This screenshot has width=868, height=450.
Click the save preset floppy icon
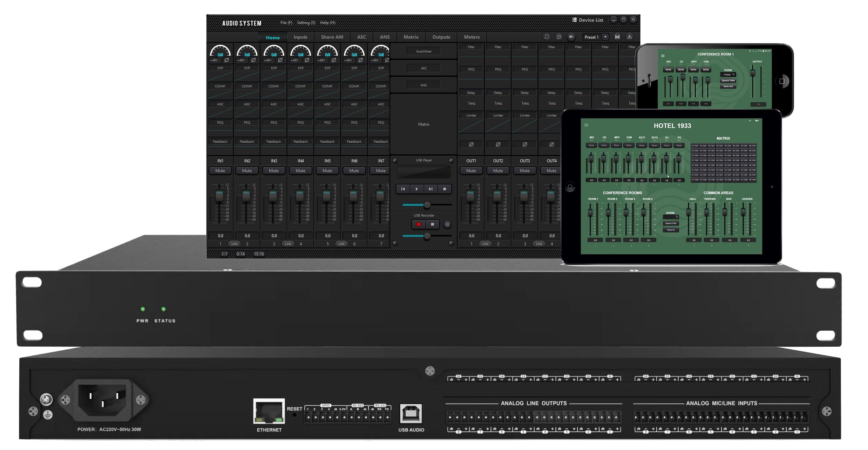point(617,37)
